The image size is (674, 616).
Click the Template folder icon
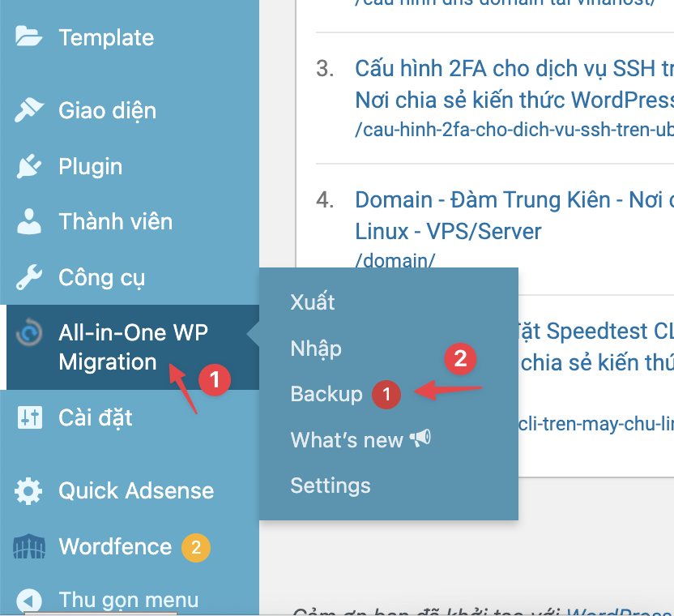[x=28, y=36]
